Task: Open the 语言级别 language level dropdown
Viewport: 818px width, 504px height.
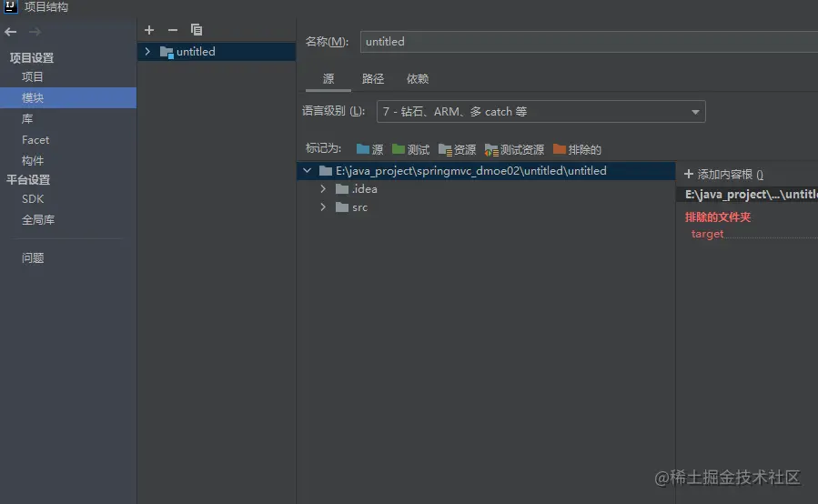Action: pos(541,112)
